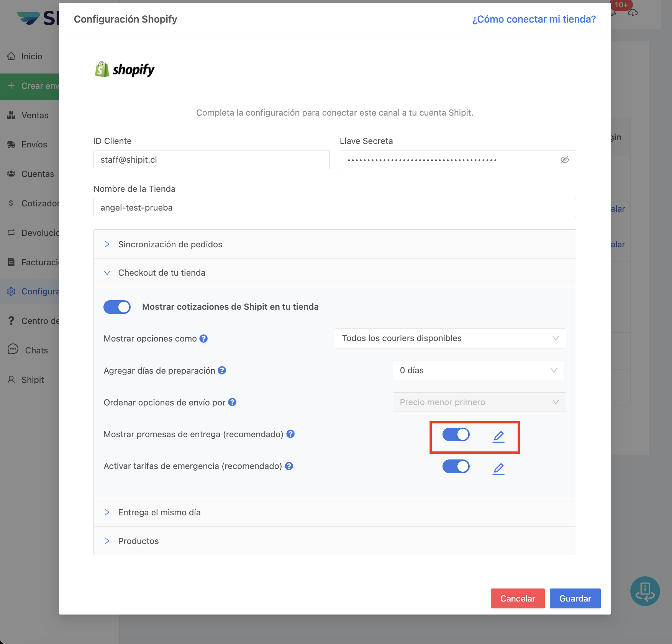The width and height of the screenshot is (672, 644).
Task: Open ¿Cómo conectar mi tienda? link
Action: (x=534, y=19)
